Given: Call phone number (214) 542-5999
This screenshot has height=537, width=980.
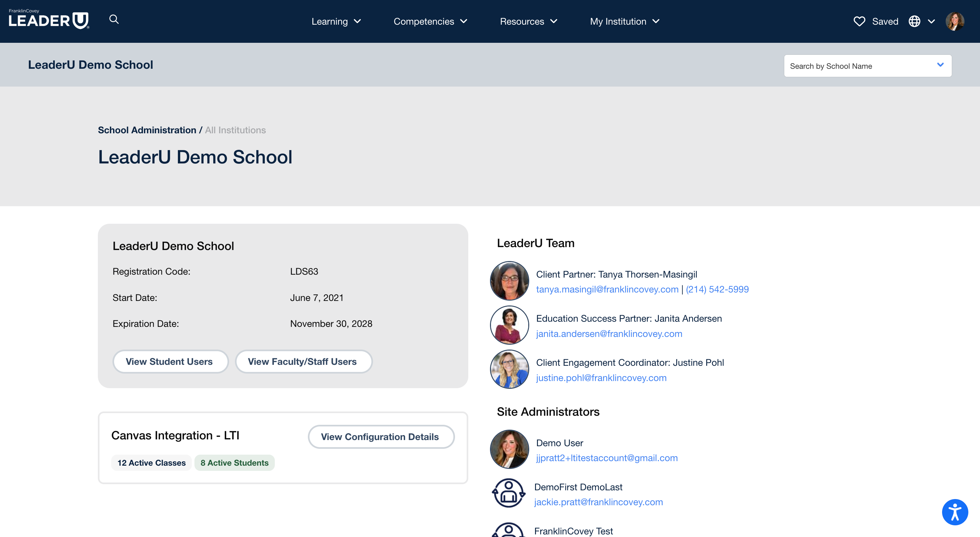Looking at the screenshot, I should click(x=717, y=289).
